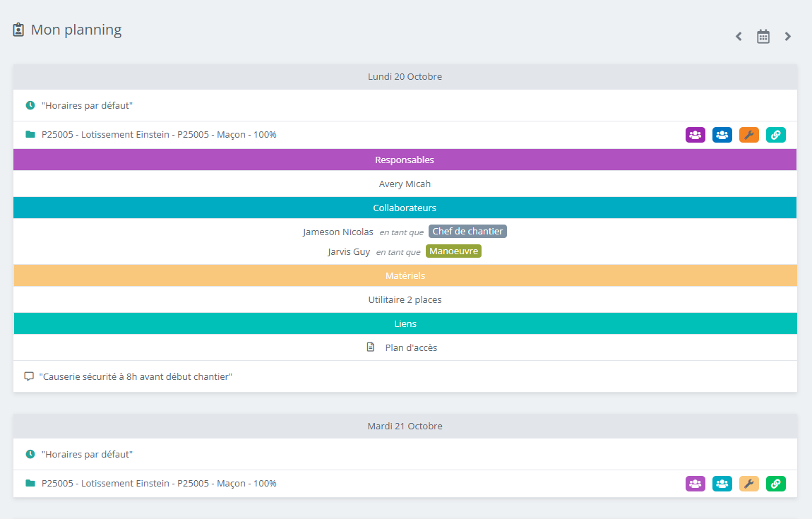Collapse the purple Responsables section header

click(405, 160)
